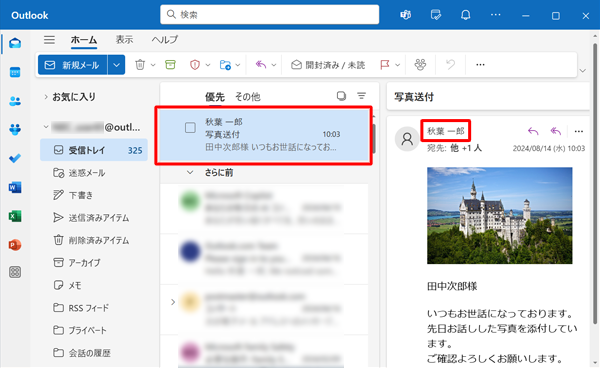This screenshot has height=368, width=600.
Task: Open the move-to dropdown arrow
Action: (238, 65)
